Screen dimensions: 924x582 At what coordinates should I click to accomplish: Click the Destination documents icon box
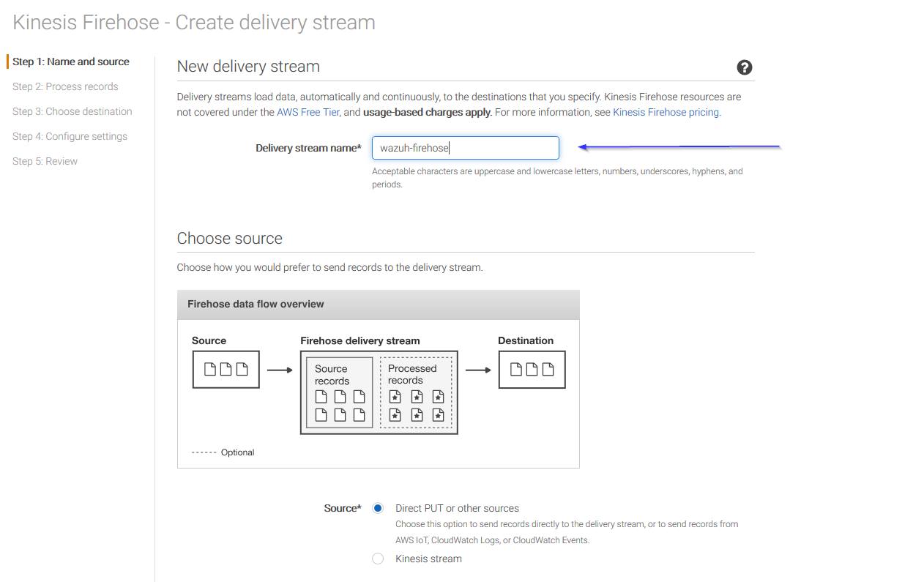(x=532, y=369)
